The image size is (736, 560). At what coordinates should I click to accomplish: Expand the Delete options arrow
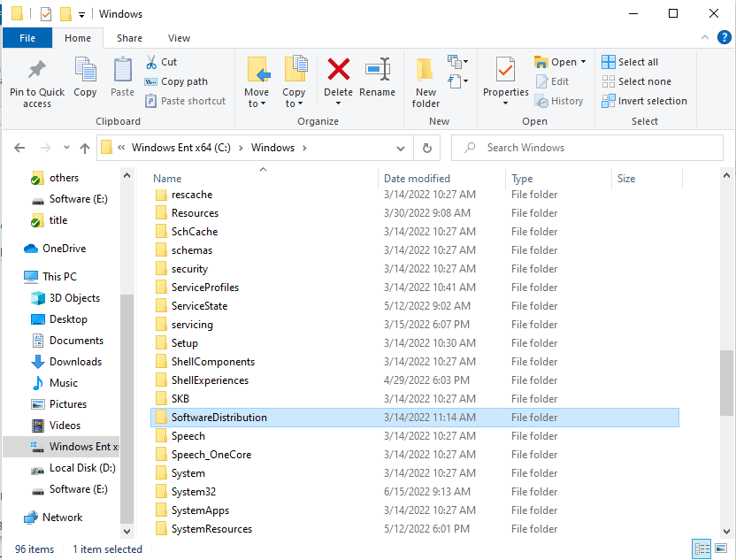[x=338, y=104]
